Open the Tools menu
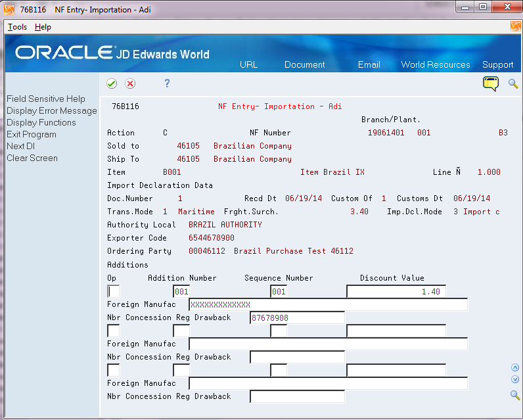 coord(17,27)
